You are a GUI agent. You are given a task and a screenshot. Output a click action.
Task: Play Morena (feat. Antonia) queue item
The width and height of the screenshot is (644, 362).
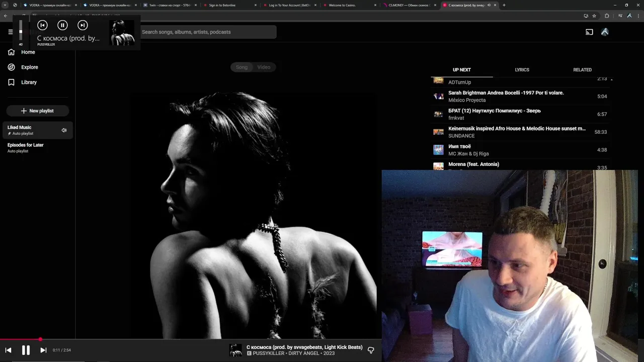click(x=521, y=165)
